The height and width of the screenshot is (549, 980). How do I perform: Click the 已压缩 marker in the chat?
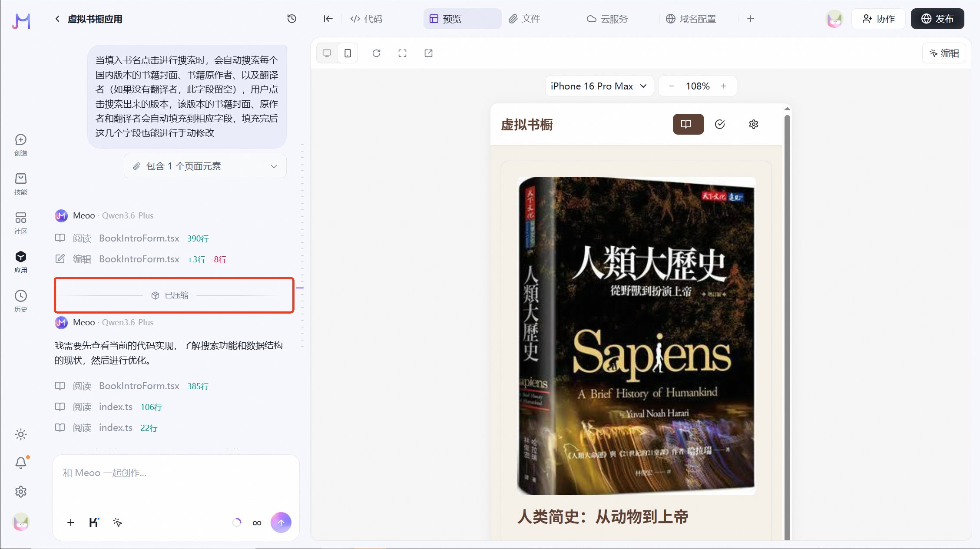coord(170,295)
